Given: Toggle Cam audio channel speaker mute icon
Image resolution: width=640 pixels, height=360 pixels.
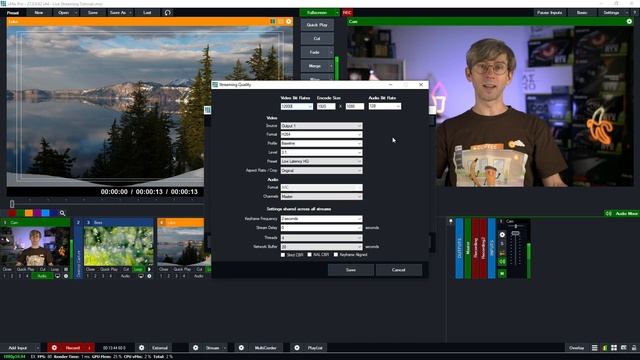Looking at the screenshot, I should (502, 262).
